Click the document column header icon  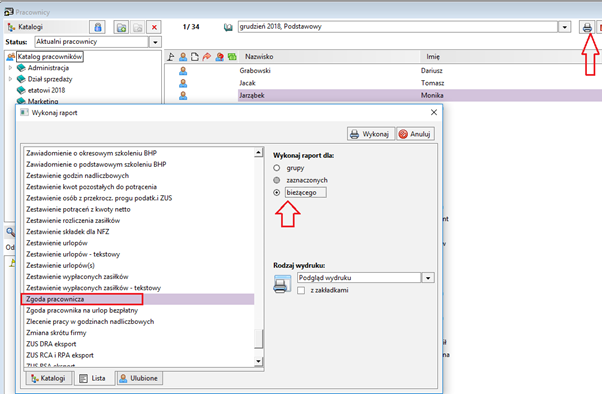[x=195, y=57]
